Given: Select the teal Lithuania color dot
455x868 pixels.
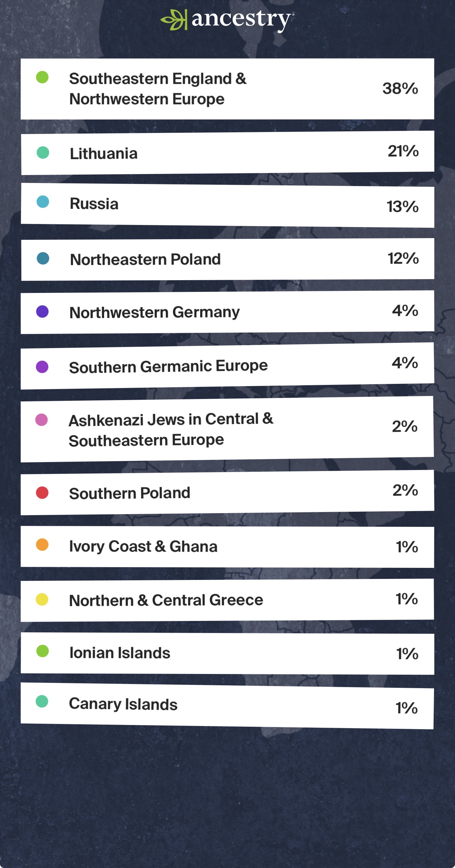Looking at the screenshot, I should pos(43,152).
